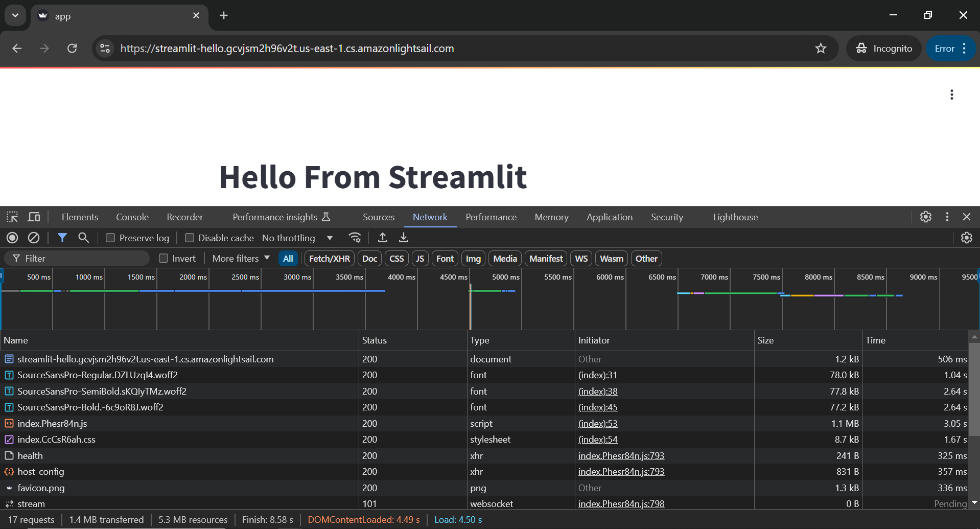The image size is (980, 529).
Task: Filter requests by CSS type
Action: [x=396, y=259]
